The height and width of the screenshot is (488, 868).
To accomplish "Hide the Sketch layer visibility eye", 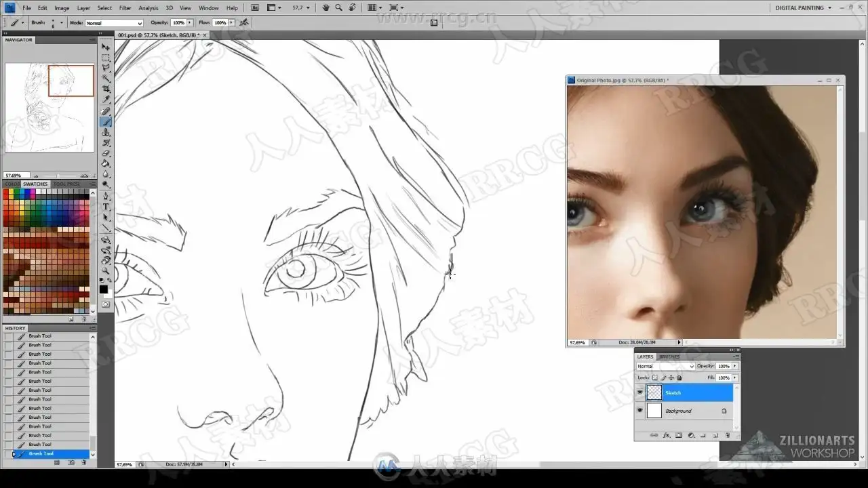I will [639, 392].
